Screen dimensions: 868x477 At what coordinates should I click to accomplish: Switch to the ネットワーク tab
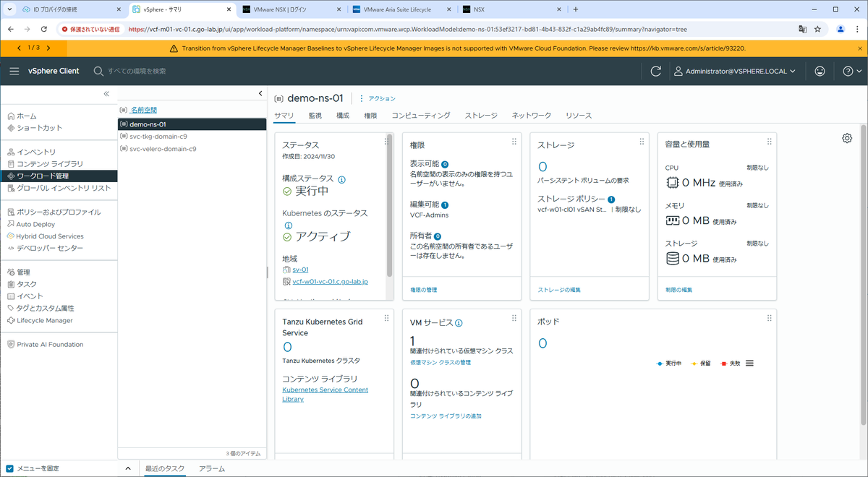coord(532,116)
